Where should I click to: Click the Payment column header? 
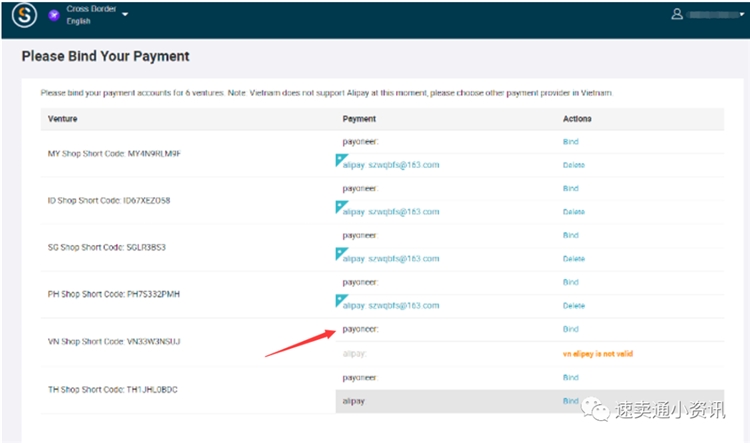tap(359, 119)
